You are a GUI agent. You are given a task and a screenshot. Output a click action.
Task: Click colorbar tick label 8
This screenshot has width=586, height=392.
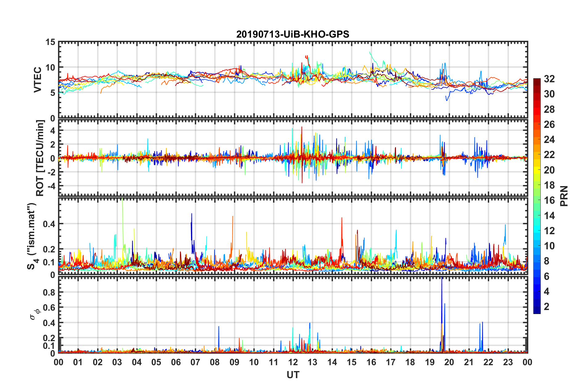click(547, 261)
